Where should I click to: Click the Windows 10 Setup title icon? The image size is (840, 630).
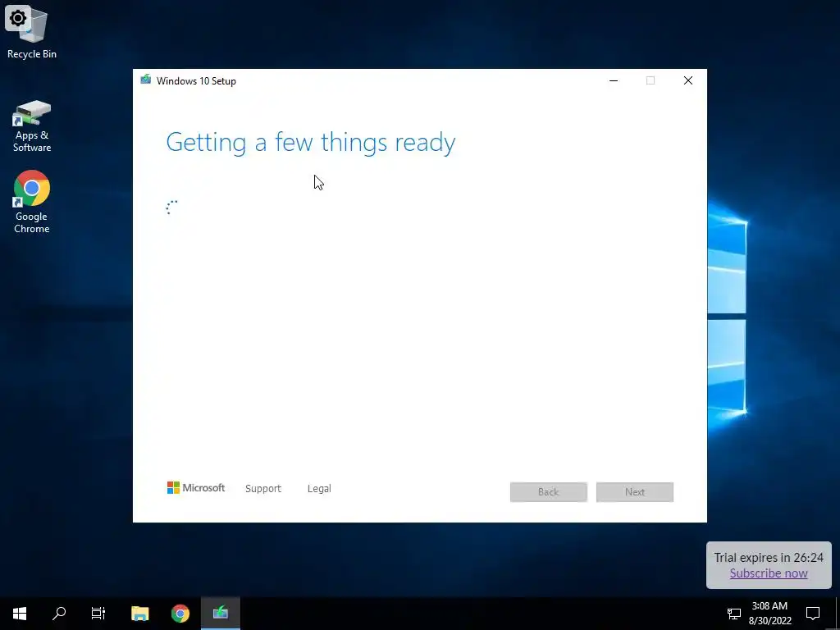pos(146,80)
